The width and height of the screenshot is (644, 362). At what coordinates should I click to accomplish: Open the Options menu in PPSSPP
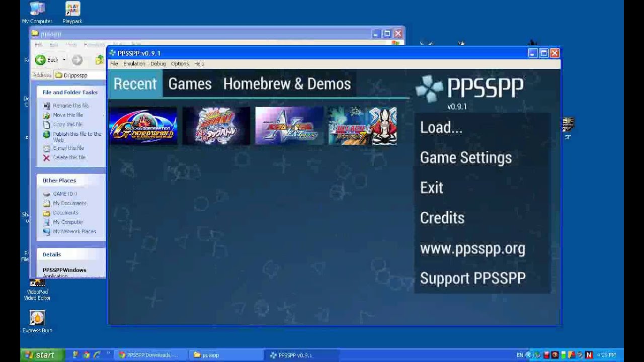180,64
